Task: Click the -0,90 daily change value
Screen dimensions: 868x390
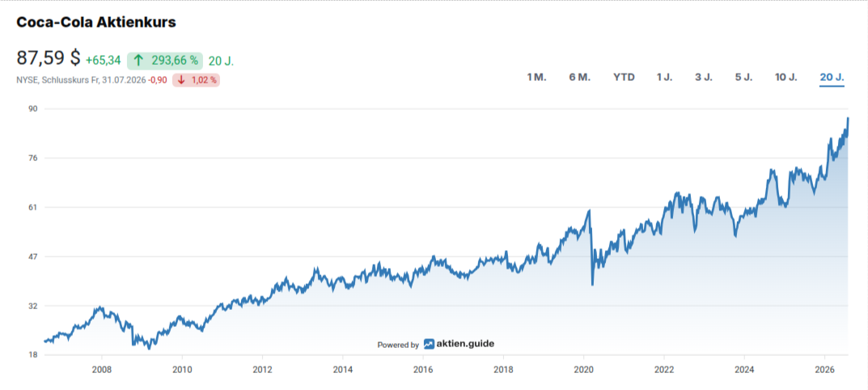Action: coord(158,80)
